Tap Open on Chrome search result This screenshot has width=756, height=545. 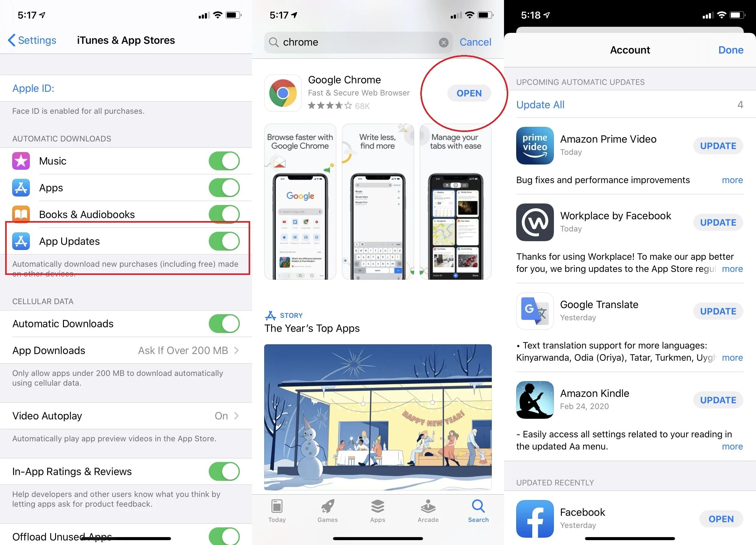point(469,93)
